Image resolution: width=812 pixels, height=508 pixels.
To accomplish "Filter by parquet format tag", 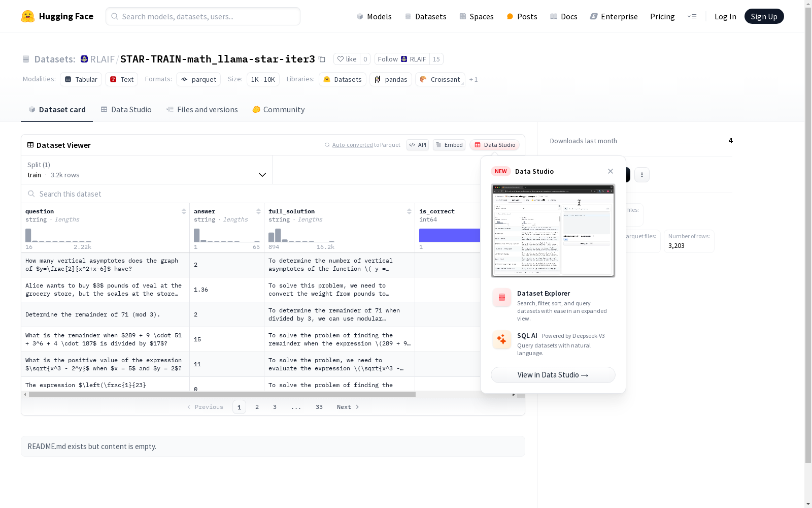I will pos(198,79).
